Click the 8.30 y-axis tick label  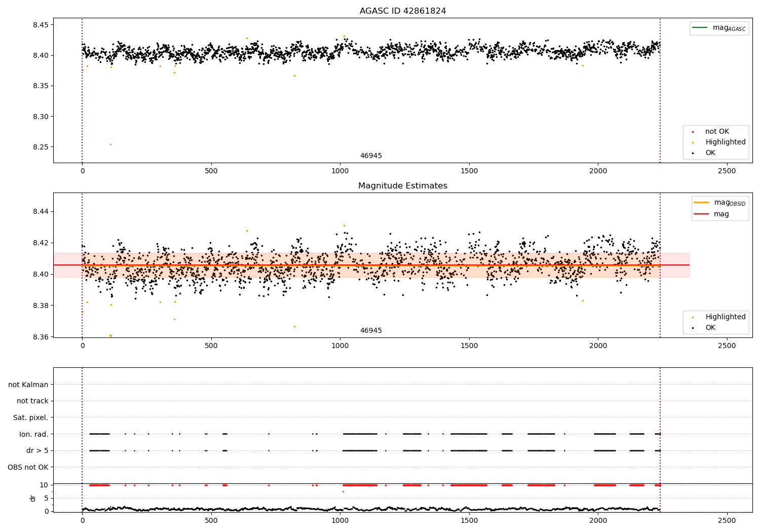[x=40, y=117]
